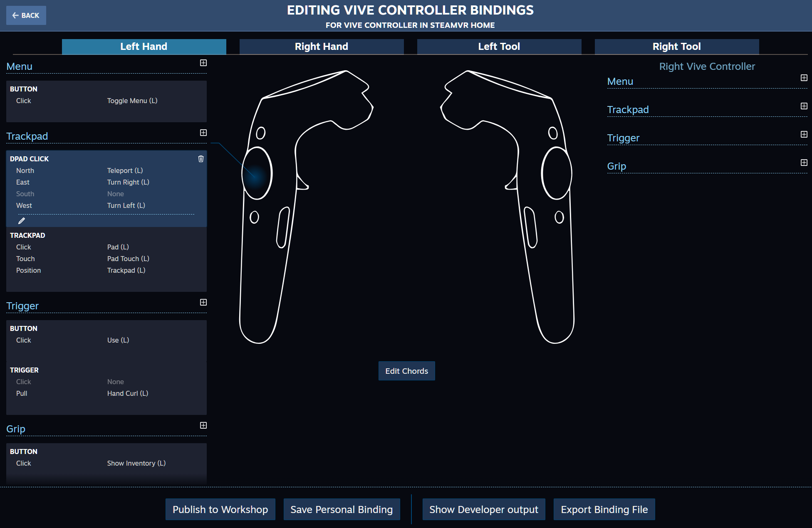The width and height of the screenshot is (812, 528).
Task: Click the add binding icon for Menu
Action: pos(203,63)
